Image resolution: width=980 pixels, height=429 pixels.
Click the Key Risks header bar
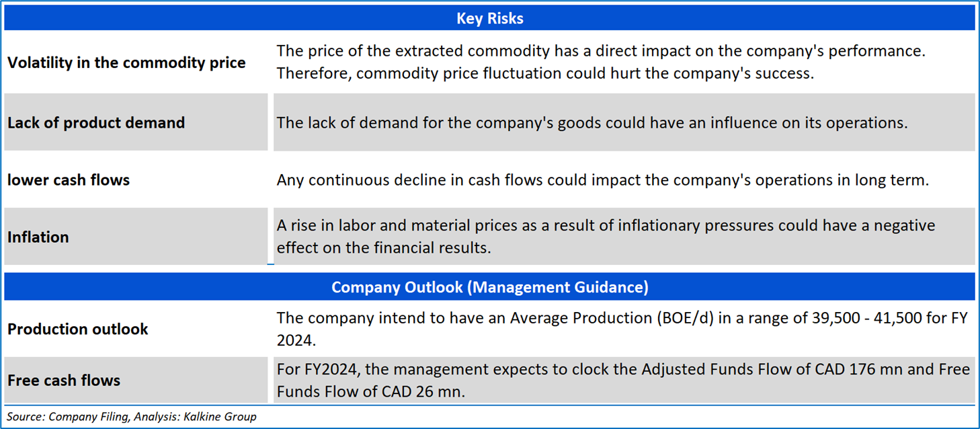(489, 18)
